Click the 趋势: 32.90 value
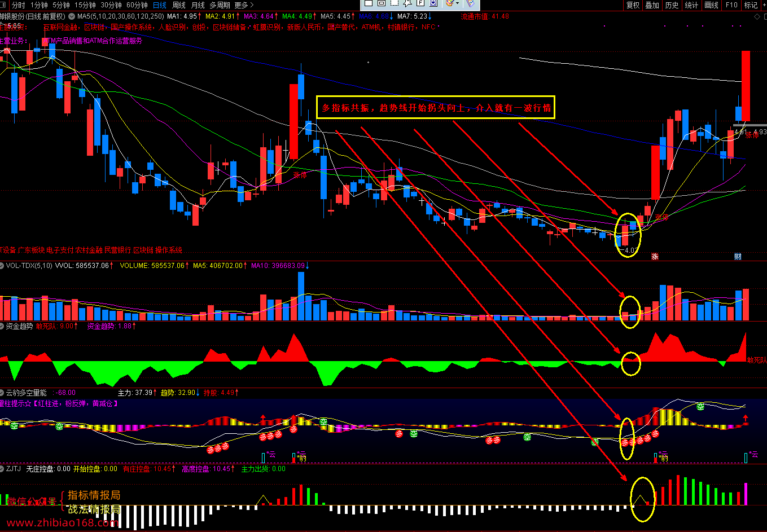This screenshot has width=767, height=532. tap(178, 392)
